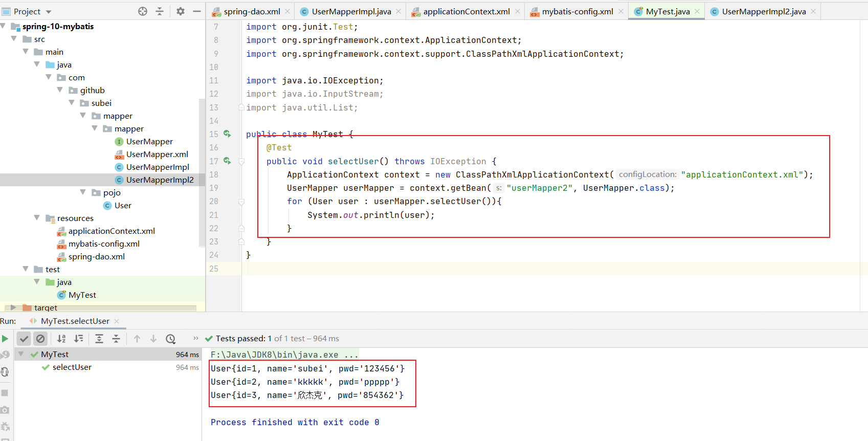Collapse MyTest node in test results

21,354
